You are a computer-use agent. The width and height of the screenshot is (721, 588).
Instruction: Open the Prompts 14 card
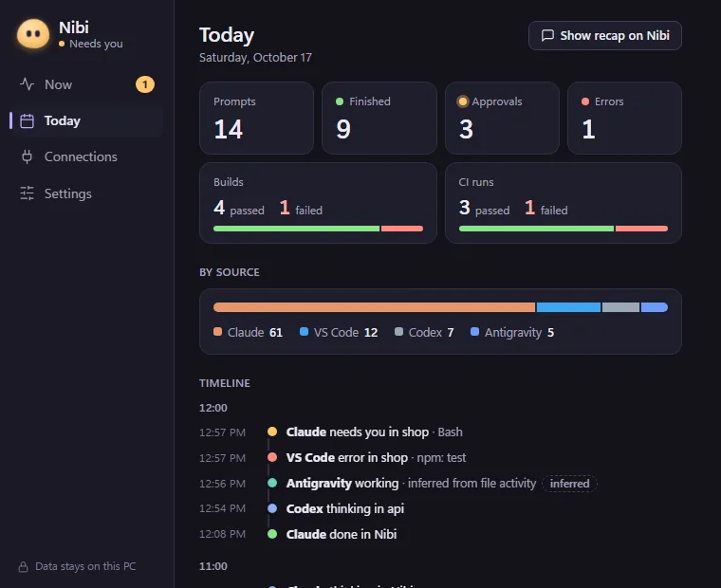(256, 119)
